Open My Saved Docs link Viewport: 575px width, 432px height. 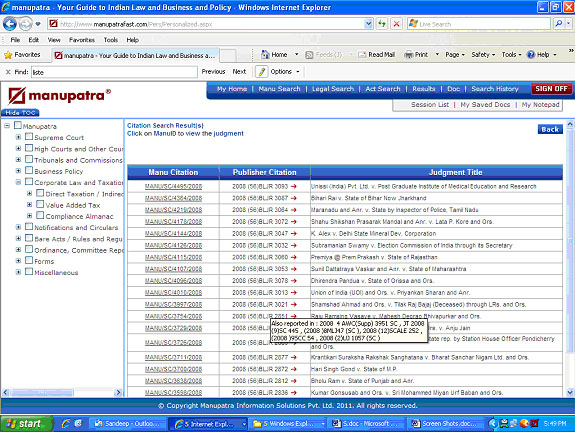click(x=485, y=105)
